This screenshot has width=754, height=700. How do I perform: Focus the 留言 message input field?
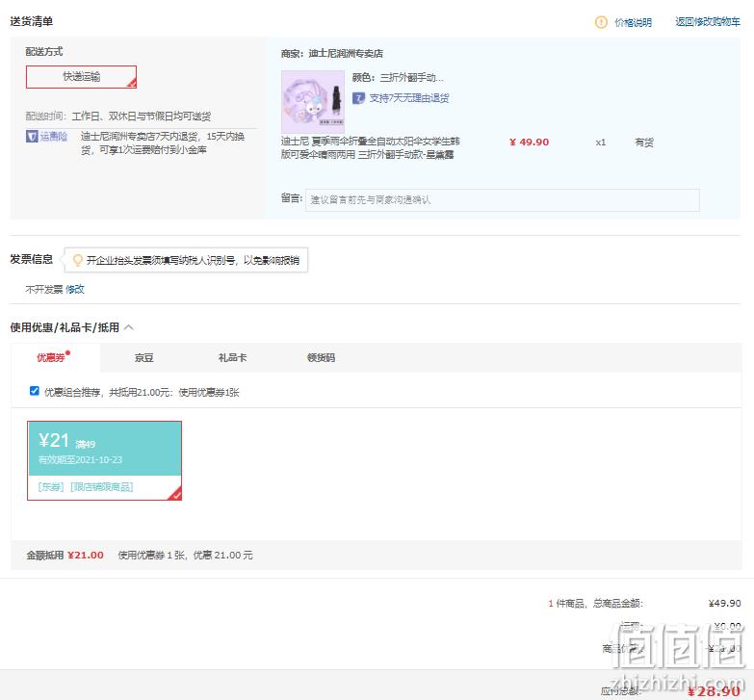502,200
